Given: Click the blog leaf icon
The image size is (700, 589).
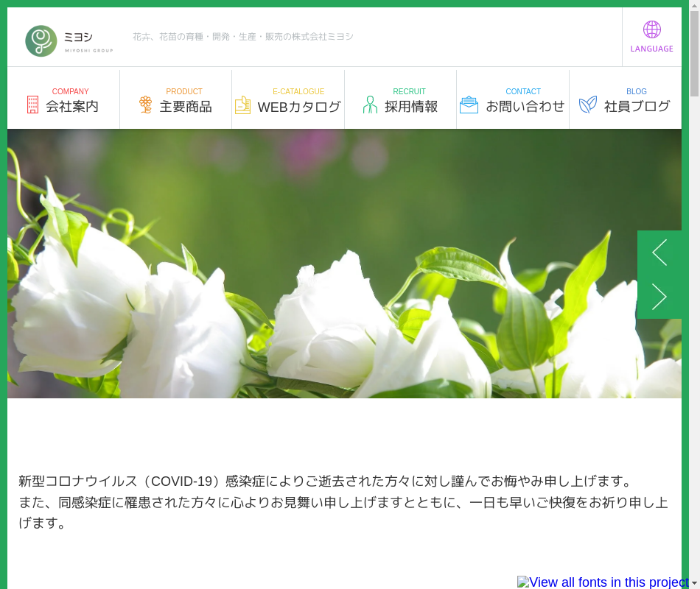Looking at the screenshot, I should [587, 105].
